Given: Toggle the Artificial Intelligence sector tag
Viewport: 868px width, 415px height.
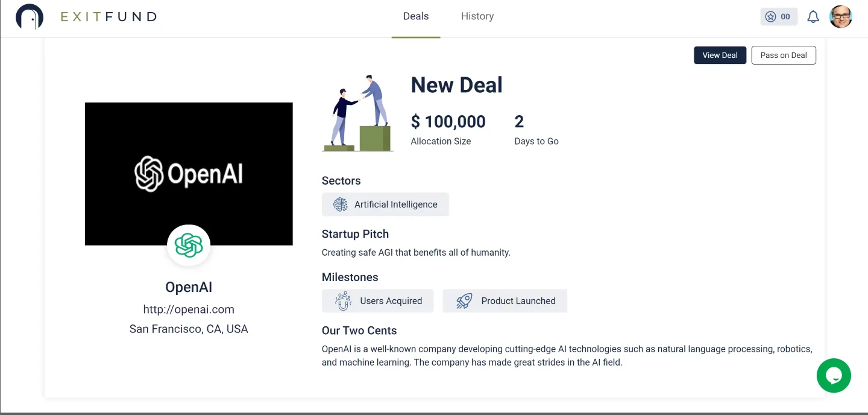Looking at the screenshot, I should click(x=385, y=204).
